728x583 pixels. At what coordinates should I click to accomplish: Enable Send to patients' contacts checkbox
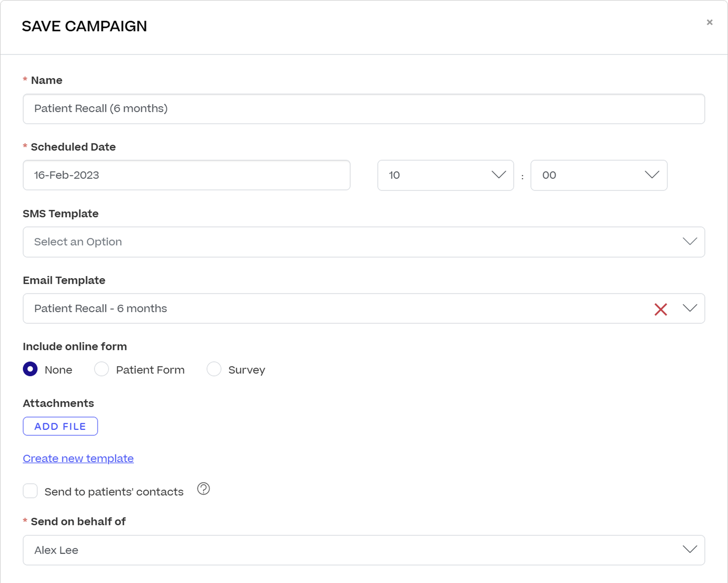click(x=30, y=491)
